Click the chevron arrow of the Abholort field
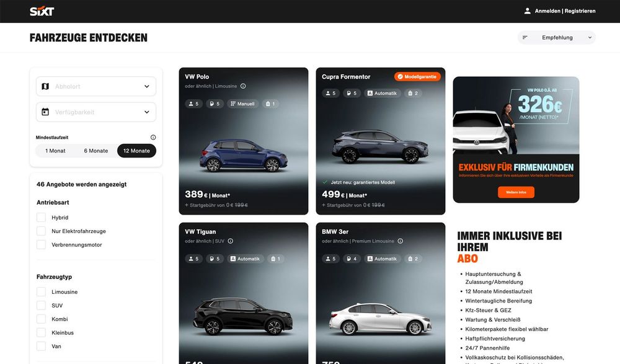 147,86
